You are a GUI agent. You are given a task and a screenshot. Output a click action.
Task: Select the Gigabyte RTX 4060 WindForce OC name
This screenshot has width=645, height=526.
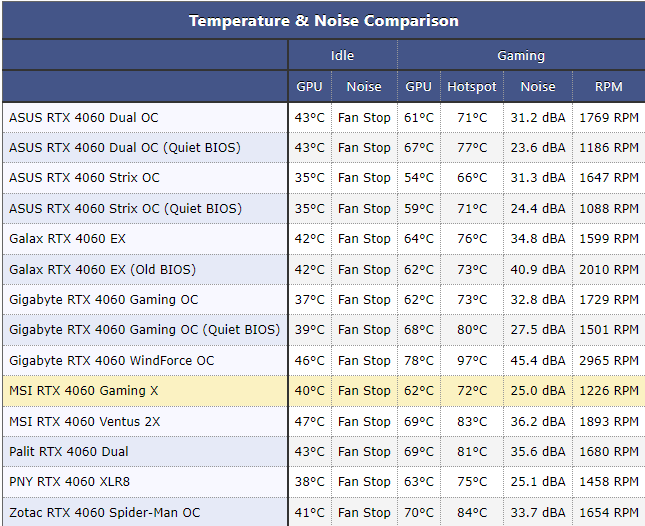(x=111, y=361)
